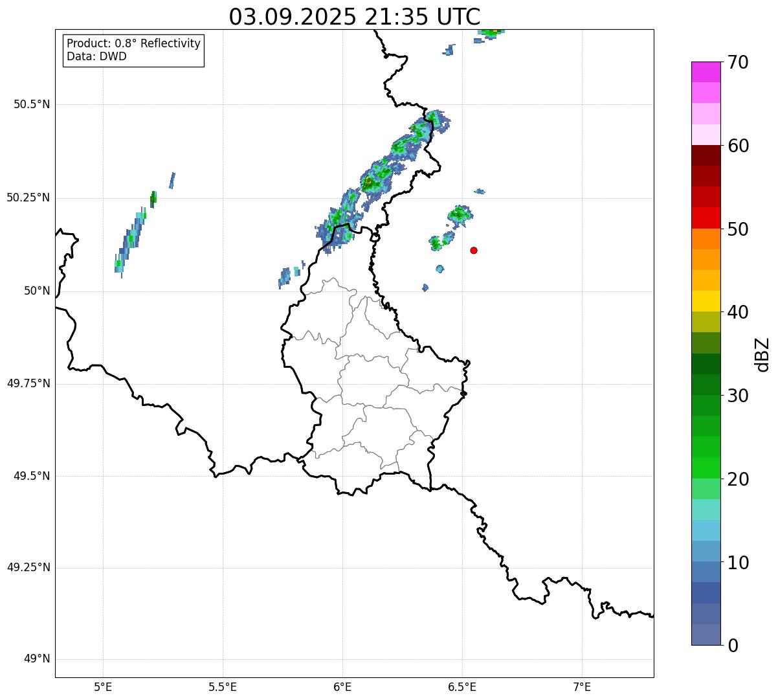Click the dark maroon colorbar segment below 60
778x700 pixels.
706,155
